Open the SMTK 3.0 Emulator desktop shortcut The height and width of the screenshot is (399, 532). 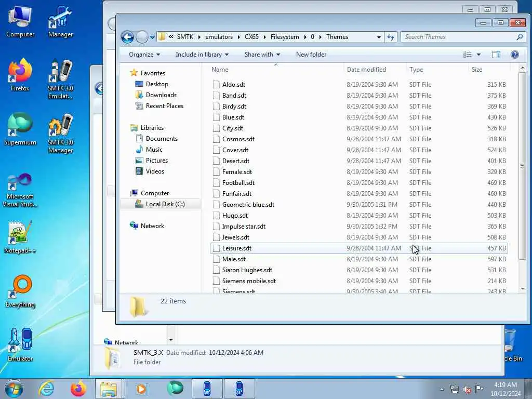coord(60,79)
